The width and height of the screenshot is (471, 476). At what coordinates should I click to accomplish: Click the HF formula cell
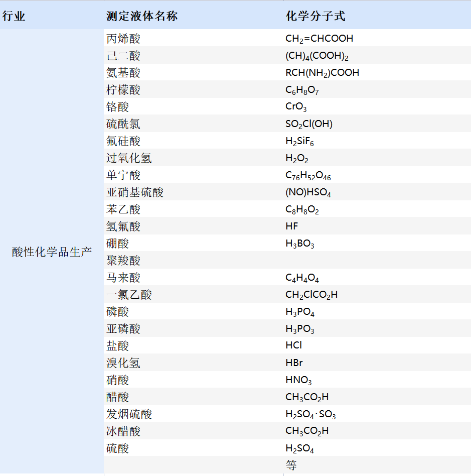tap(292, 226)
